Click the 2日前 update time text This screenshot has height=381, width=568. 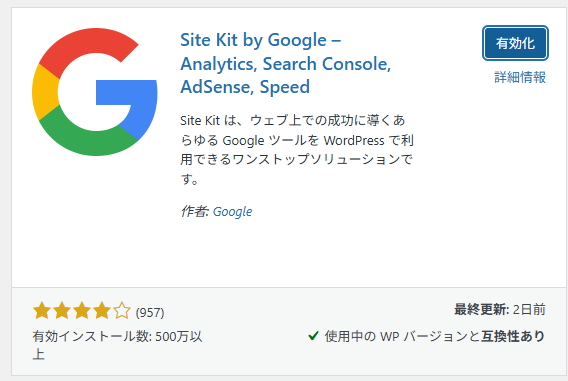tap(529, 310)
